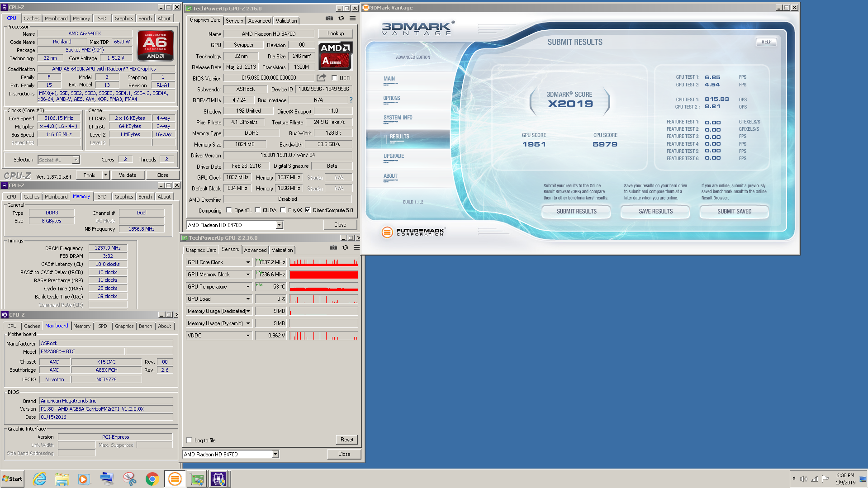The image size is (868, 488).
Task: Open the Memory Usage (Dedicated) dropdown
Action: tap(248, 311)
